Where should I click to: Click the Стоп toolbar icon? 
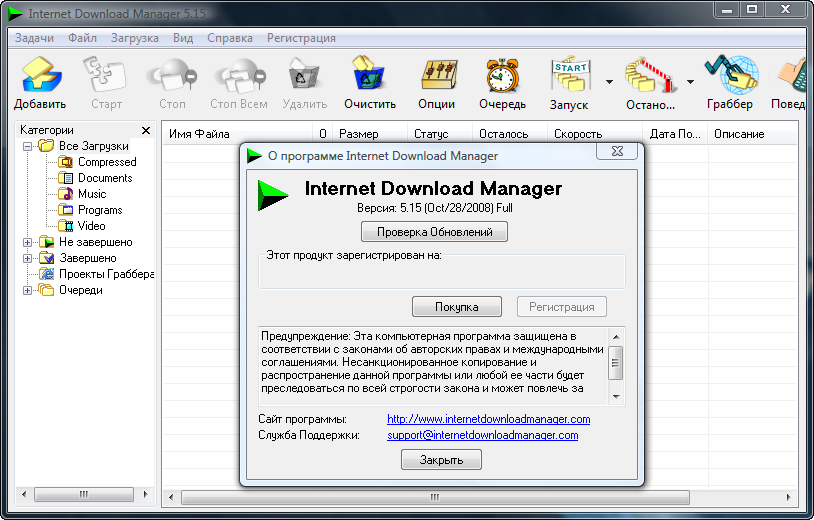(x=172, y=76)
